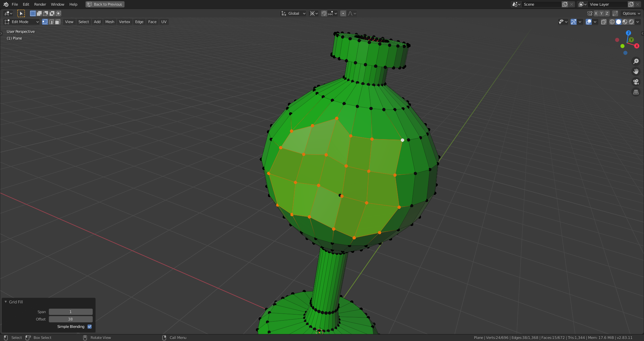This screenshot has height=341, width=644.
Task: Click the X axis on navigation gizmo
Action: pos(637,46)
